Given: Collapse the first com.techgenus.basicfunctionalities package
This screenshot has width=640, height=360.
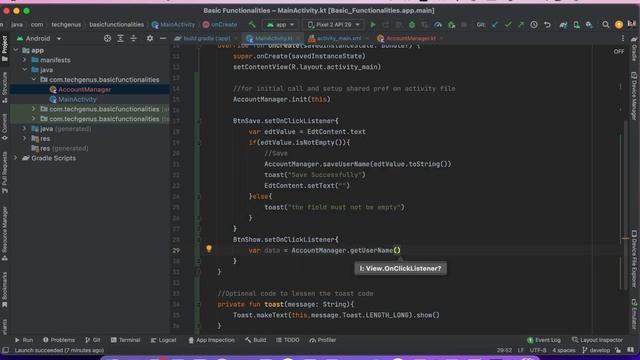Looking at the screenshot, I should point(34,80).
